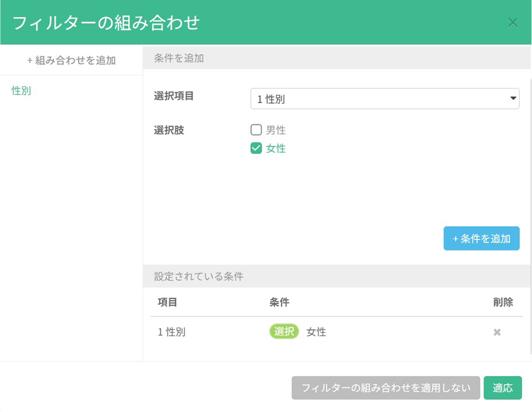
Task: Click the 1 性別 cell in the conditions table
Action: coord(172,332)
